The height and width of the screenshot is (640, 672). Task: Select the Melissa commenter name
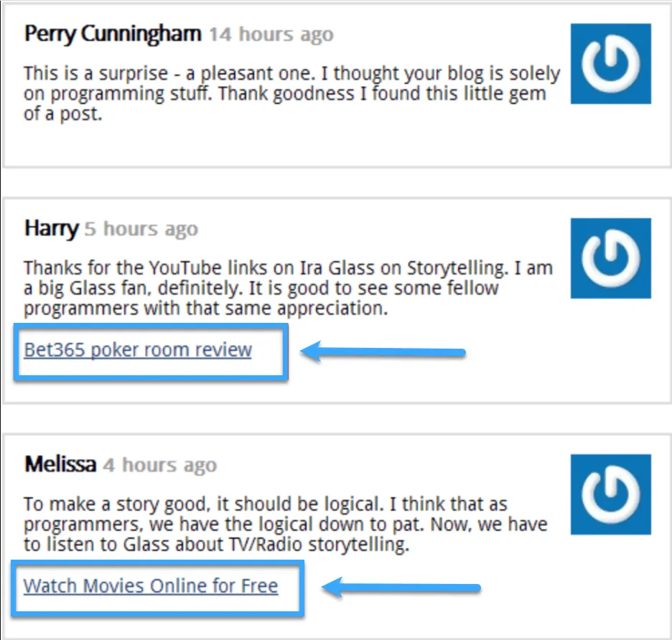click(60, 464)
